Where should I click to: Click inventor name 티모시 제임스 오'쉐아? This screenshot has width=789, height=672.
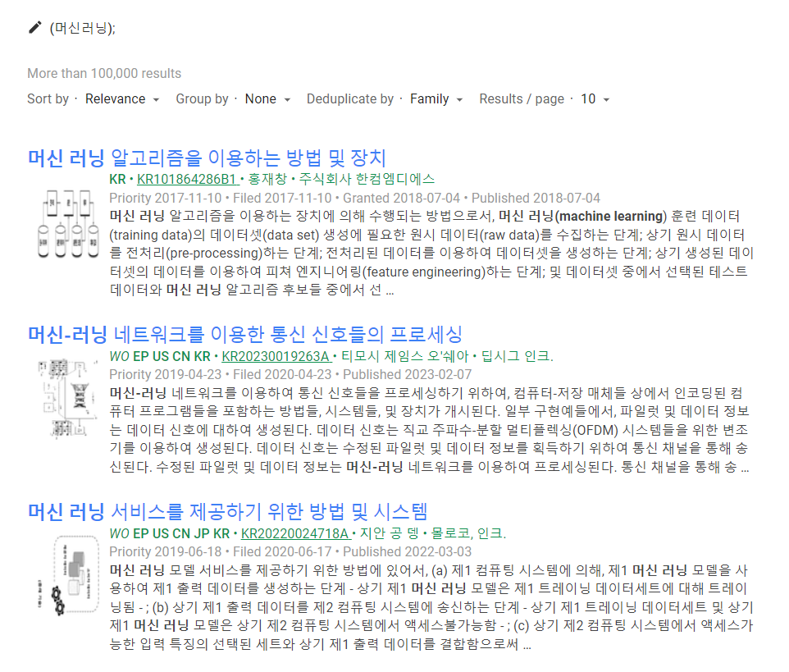click(405, 356)
